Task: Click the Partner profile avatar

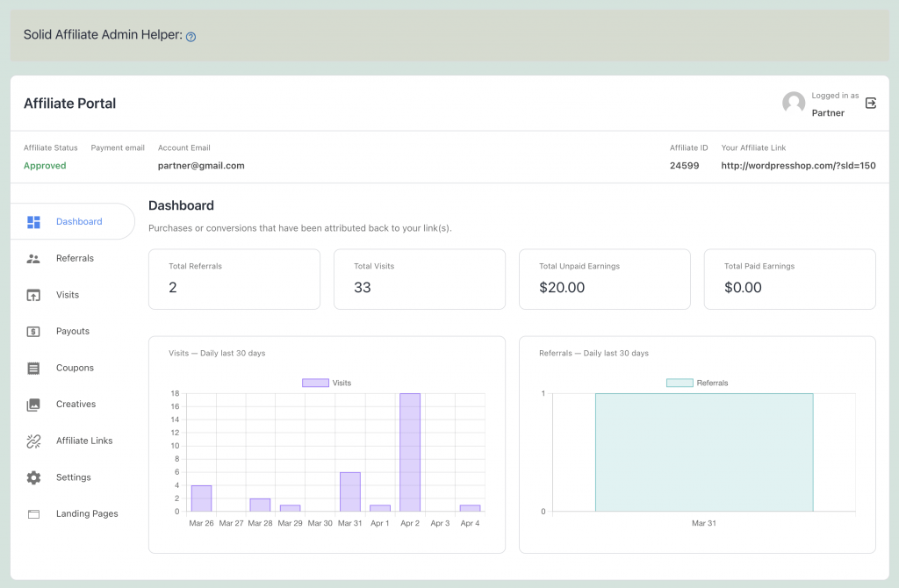Action: tap(794, 103)
